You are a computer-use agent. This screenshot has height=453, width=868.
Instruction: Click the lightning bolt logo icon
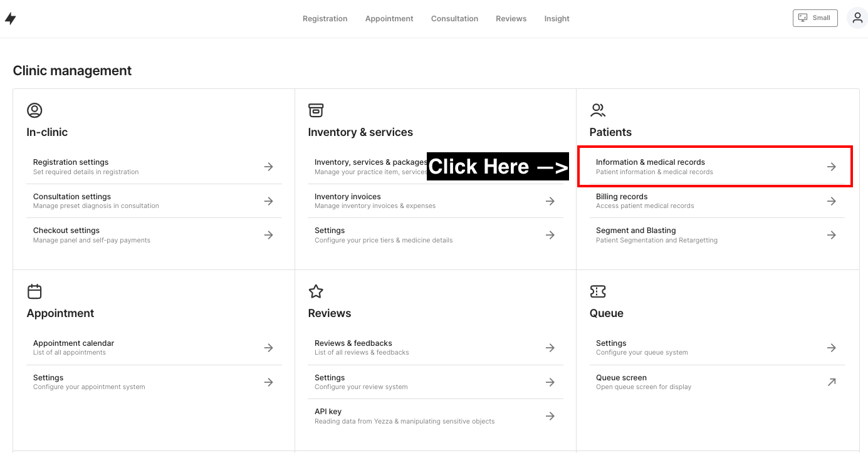10,19
